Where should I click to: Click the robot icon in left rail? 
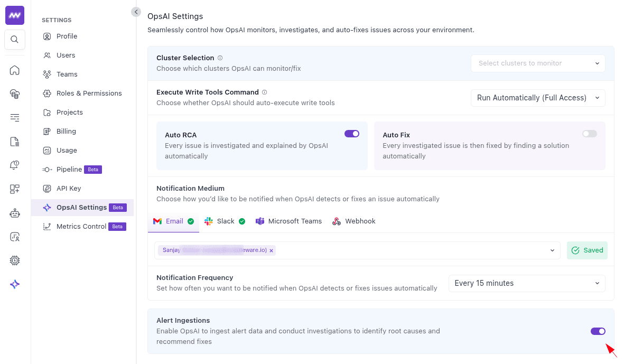[15, 213]
